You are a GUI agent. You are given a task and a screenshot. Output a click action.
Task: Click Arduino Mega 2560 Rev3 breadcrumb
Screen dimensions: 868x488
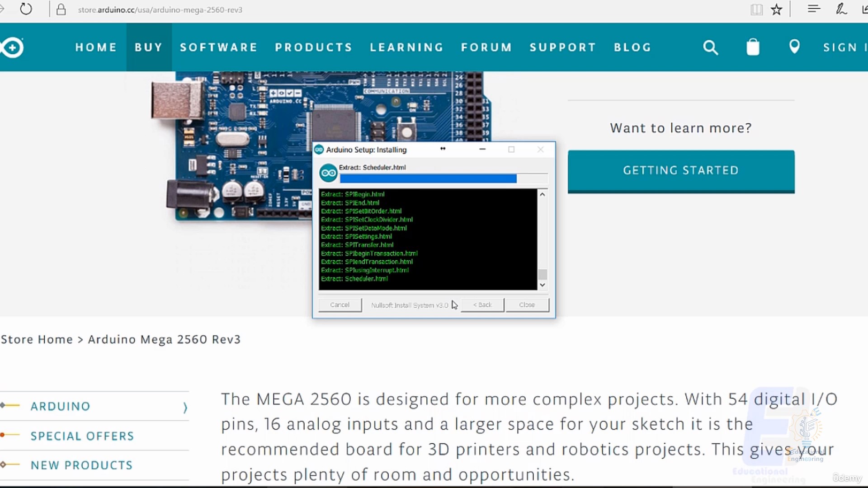pos(164,339)
